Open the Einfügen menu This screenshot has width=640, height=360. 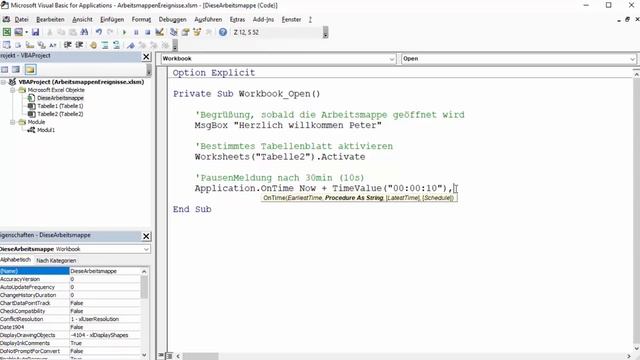click(x=112, y=19)
